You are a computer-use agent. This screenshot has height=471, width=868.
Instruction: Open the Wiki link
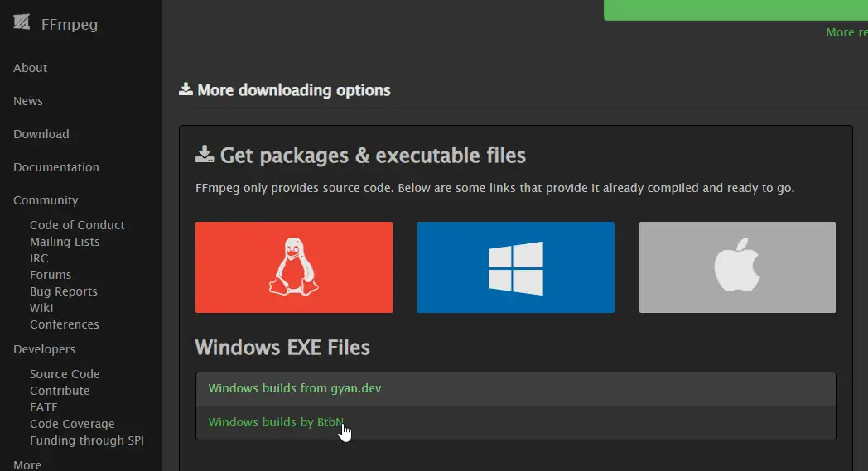click(x=41, y=308)
